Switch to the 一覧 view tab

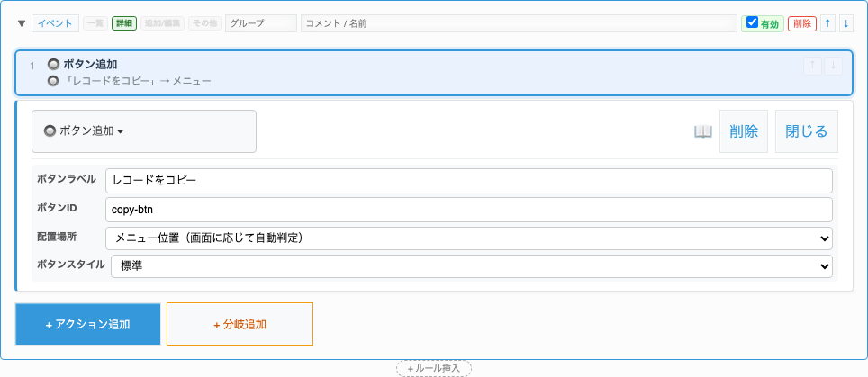95,23
